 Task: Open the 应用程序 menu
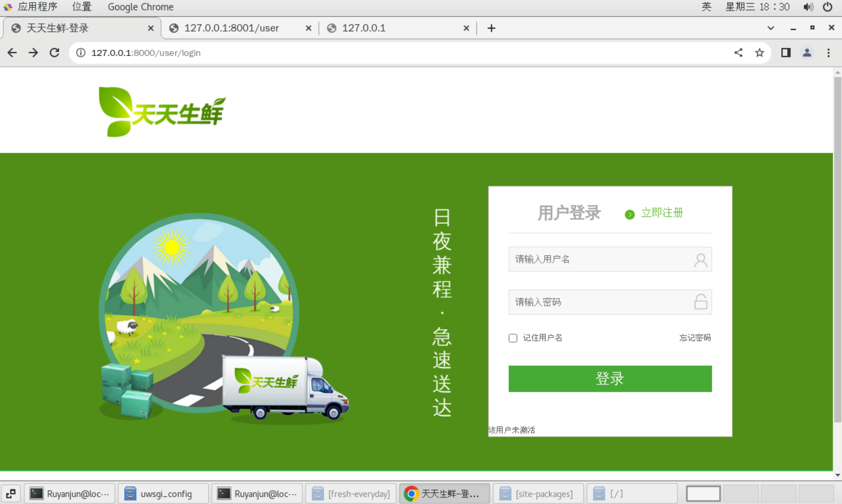point(38,6)
